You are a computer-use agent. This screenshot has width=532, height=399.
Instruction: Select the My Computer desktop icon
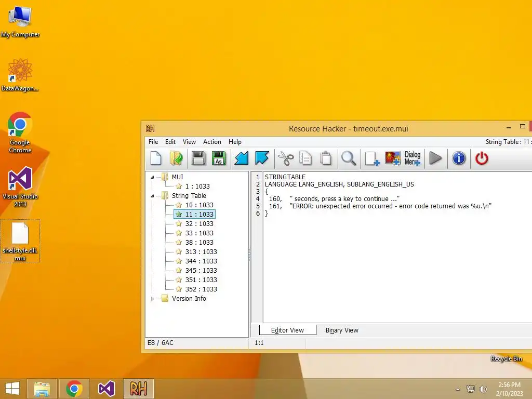(20, 22)
